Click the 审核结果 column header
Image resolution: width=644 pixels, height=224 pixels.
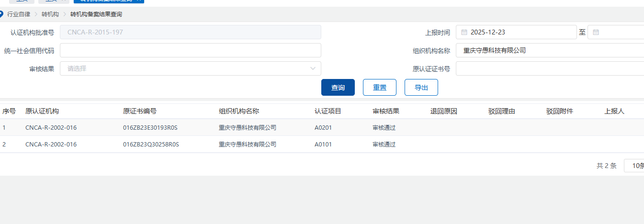click(x=386, y=112)
